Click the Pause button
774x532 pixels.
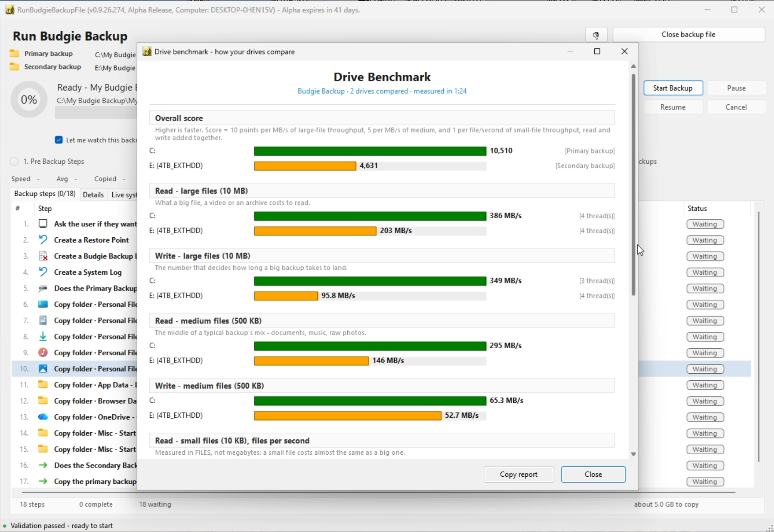coord(736,88)
